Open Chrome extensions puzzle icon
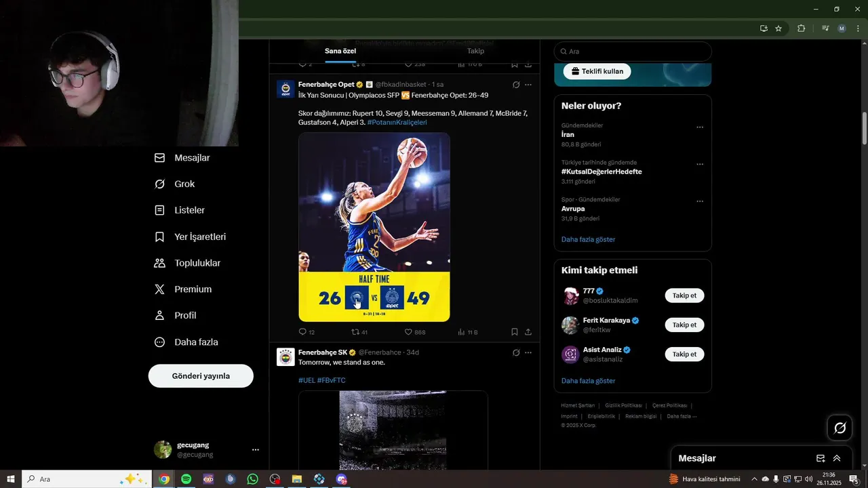The image size is (868, 488). 802,28
